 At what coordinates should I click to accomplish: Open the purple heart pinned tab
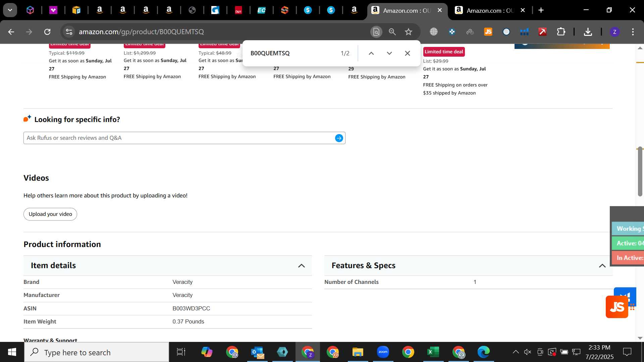pos(53,10)
